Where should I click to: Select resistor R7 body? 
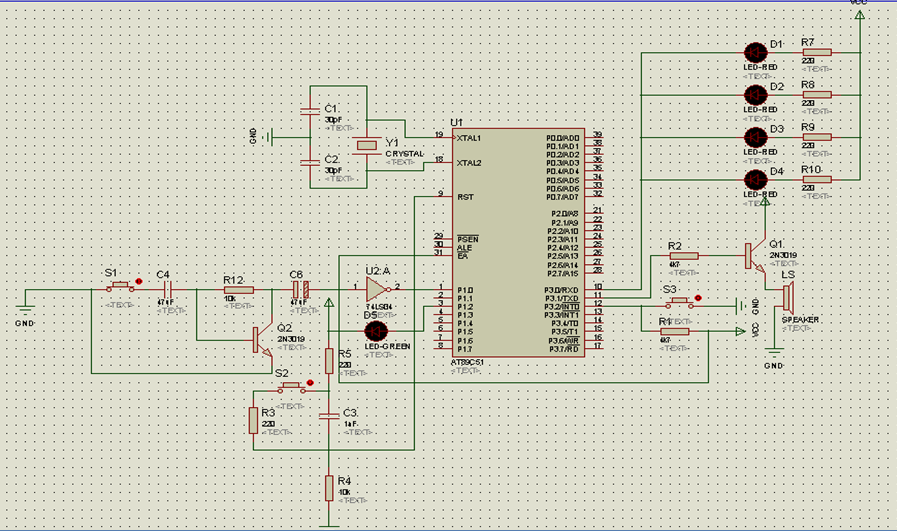tap(817, 53)
